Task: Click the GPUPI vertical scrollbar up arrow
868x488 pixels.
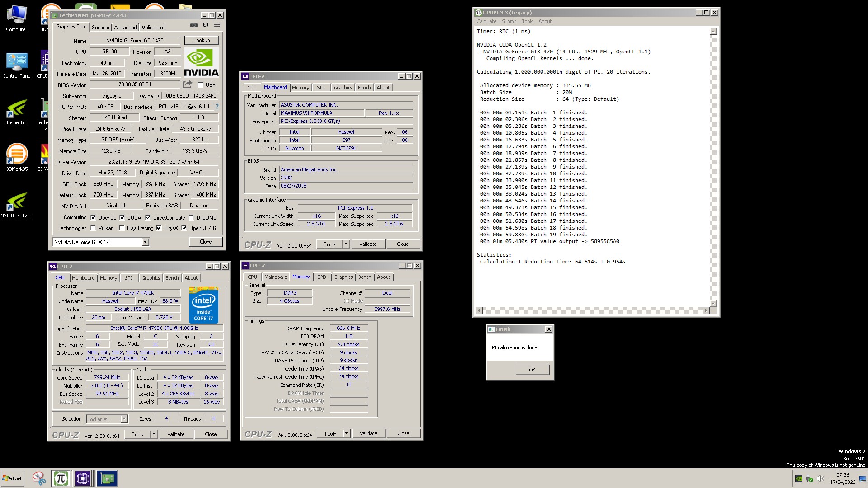Action: (713, 31)
